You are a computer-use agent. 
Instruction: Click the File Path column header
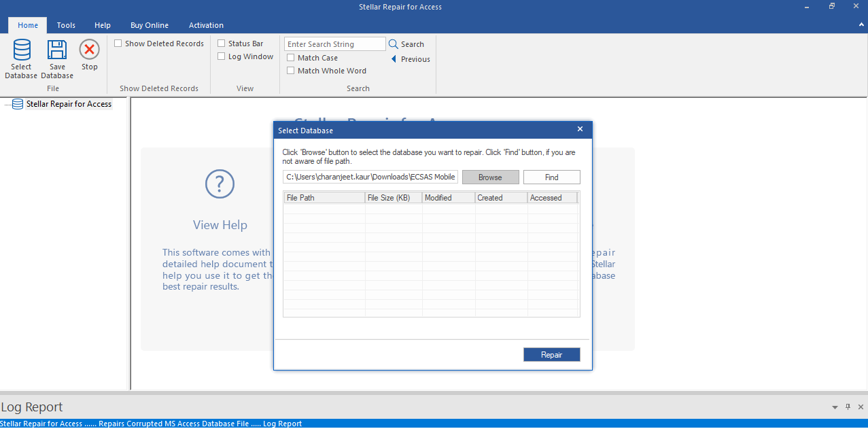[x=324, y=198]
